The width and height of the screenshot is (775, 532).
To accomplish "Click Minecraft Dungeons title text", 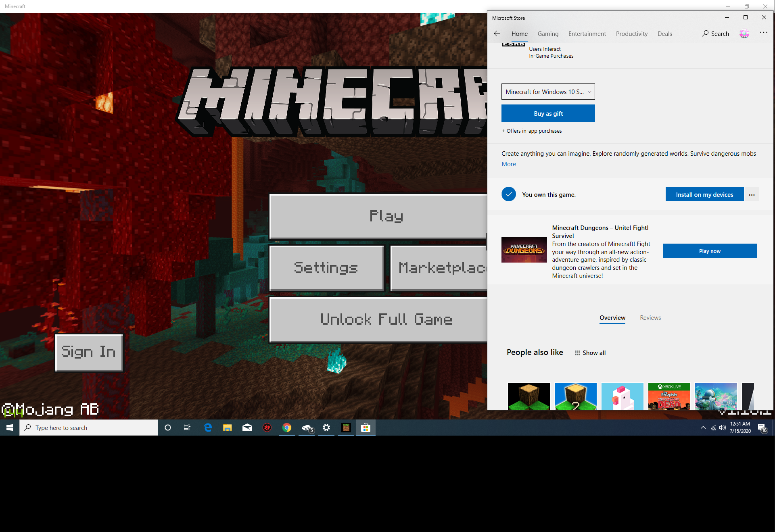I will pos(600,232).
